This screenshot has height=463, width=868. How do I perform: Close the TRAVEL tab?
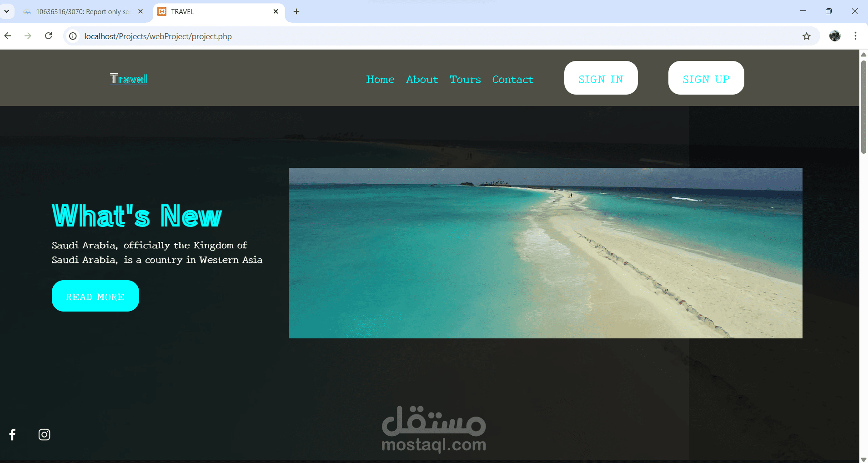point(276,11)
